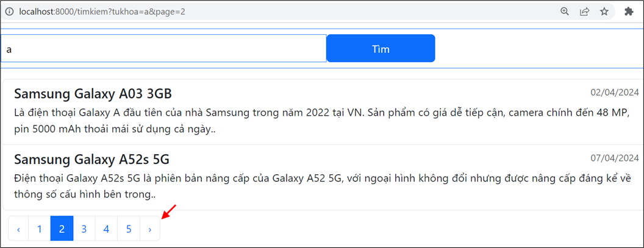This screenshot has width=644, height=248.
Task: Click the Galaxy A03 description text
Action: coord(322,121)
